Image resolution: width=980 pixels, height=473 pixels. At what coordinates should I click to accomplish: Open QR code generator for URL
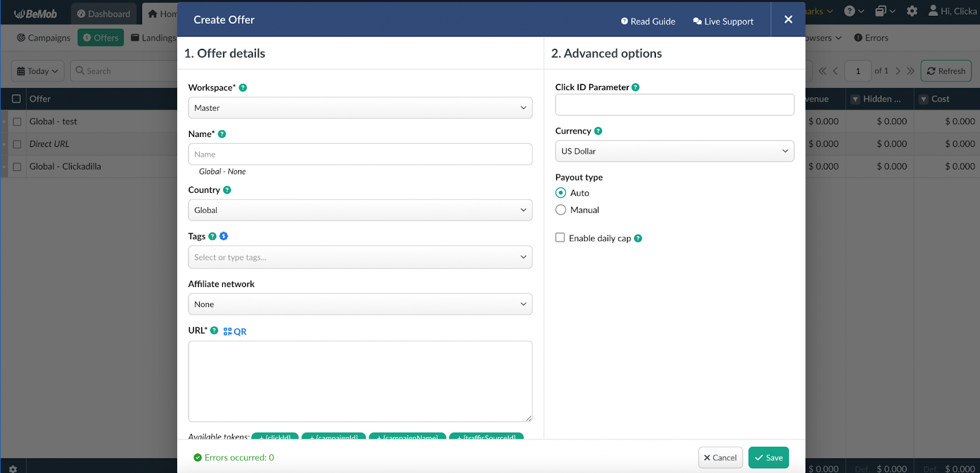click(x=235, y=331)
